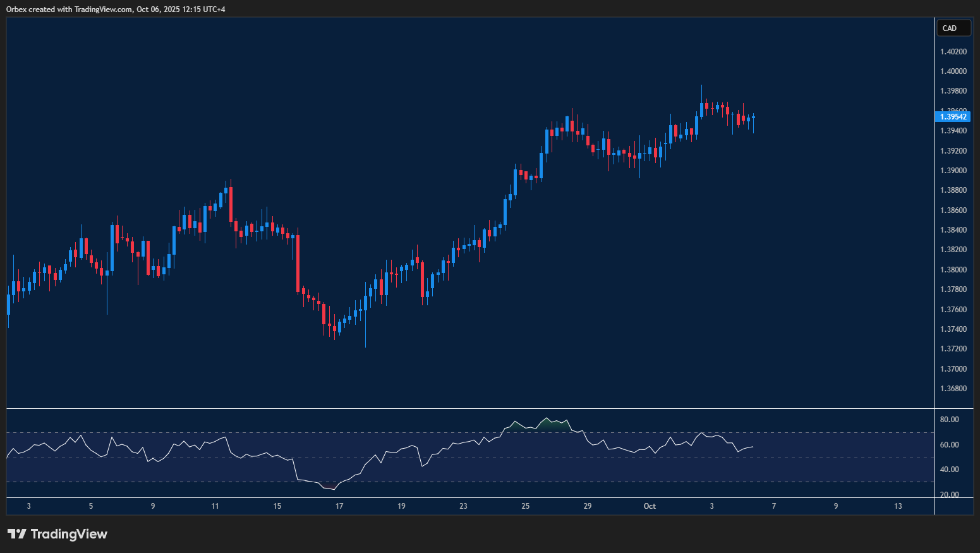Viewport: 980px width, 553px height.
Task: Click the TradingView wordmark at bottom
Action: (x=69, y=534)
